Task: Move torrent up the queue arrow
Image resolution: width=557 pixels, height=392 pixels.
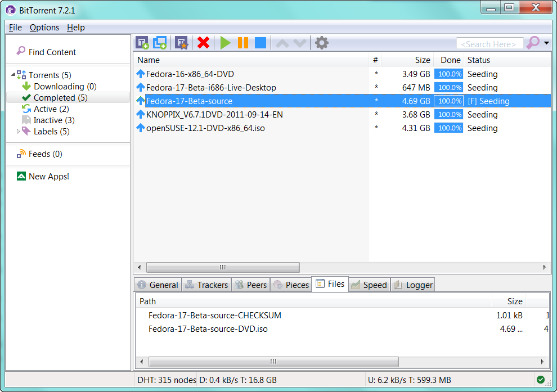Action: (x=282, y=43)
